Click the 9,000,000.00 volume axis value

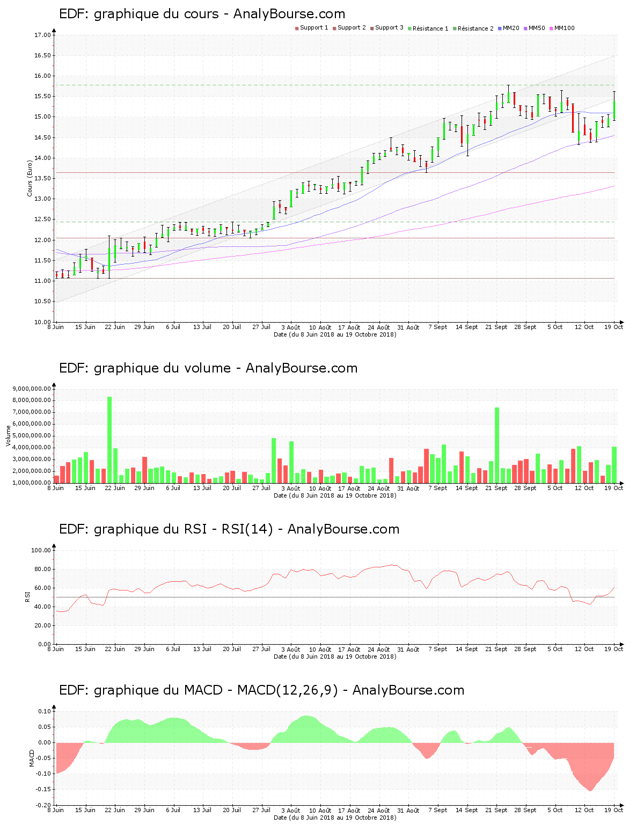point(32,389)
